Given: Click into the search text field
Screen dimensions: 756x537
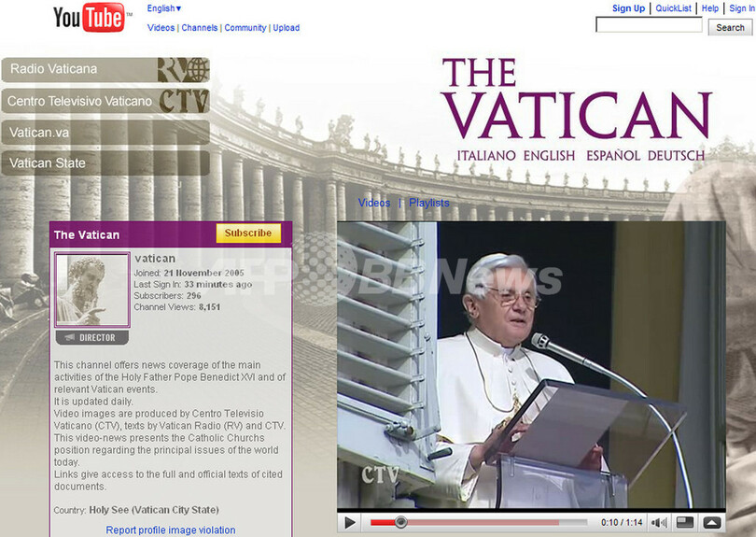Looking at the screenshot, I should [649, 26].
